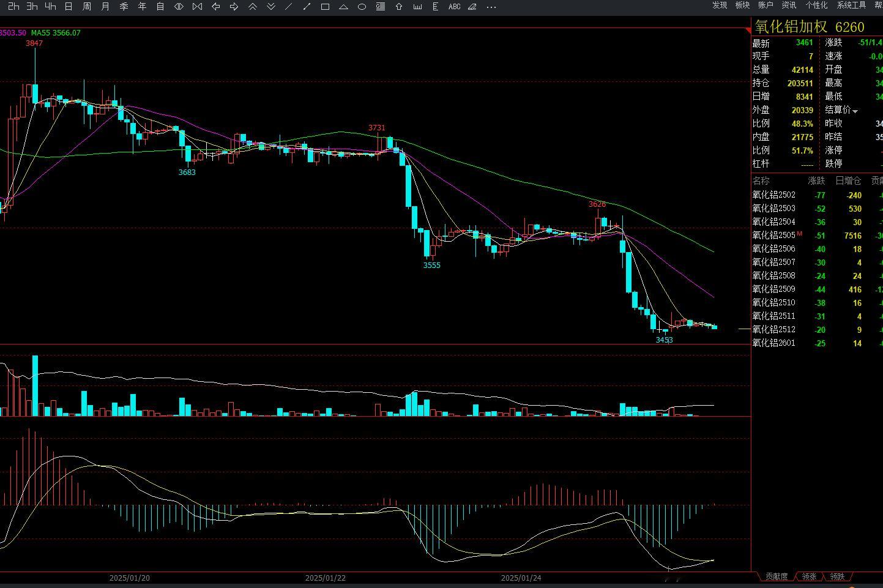Screen dimensions: 883x588
Task: Open the 个性化 menu
Action: pyautogui.click(x=816, y=5)
